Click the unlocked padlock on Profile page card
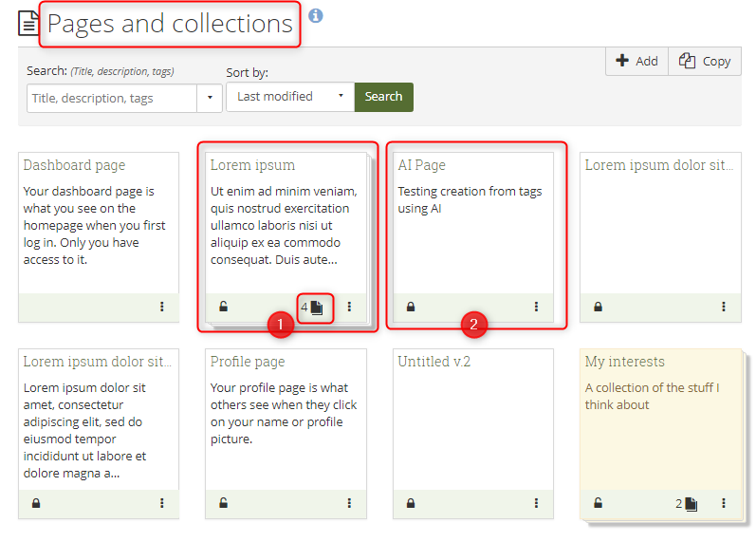756x542 pixels. coord(224,503)
